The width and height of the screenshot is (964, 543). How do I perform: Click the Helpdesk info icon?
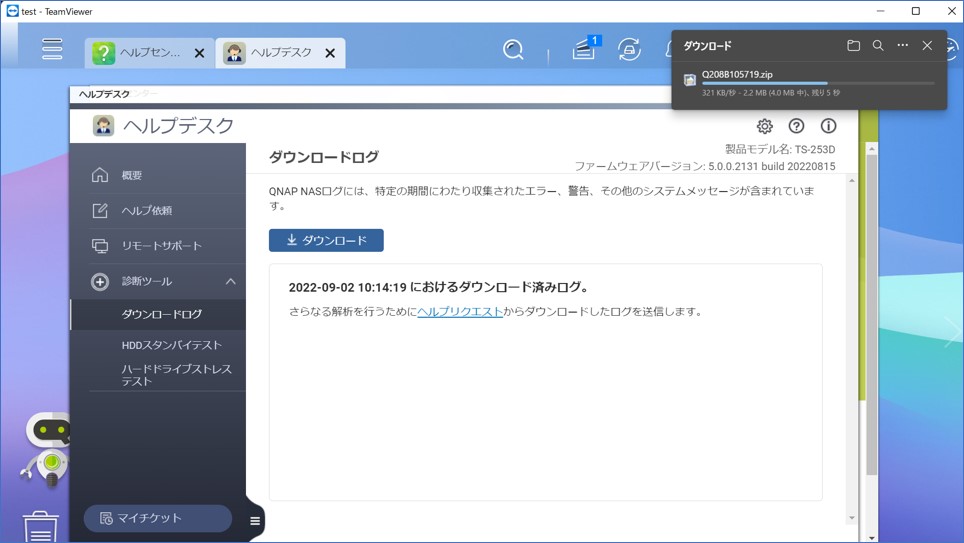pos(828,126)
